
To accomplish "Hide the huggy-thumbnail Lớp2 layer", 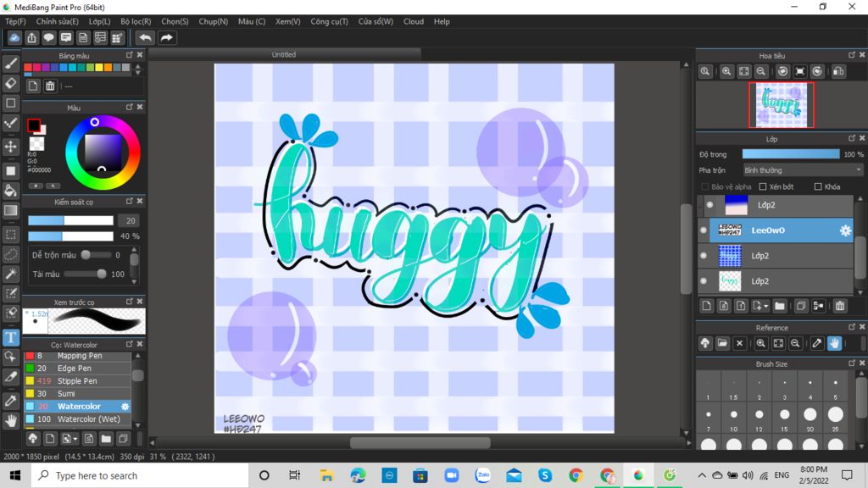I will 704,281.
